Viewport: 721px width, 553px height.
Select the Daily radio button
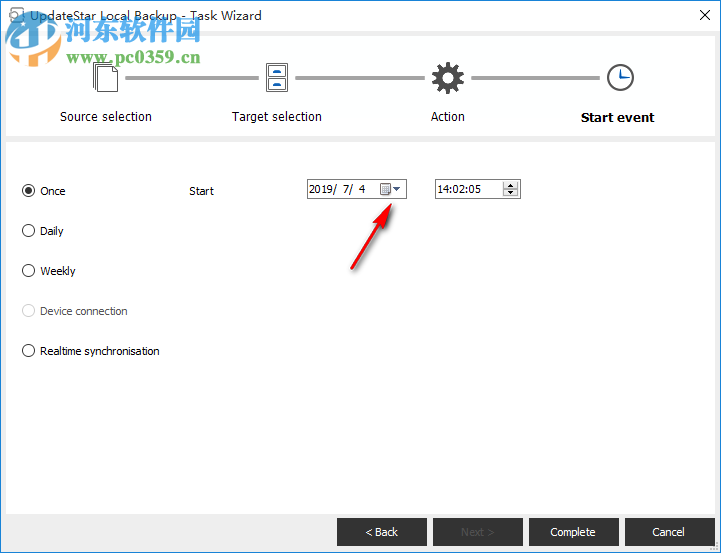coord(29,231)
